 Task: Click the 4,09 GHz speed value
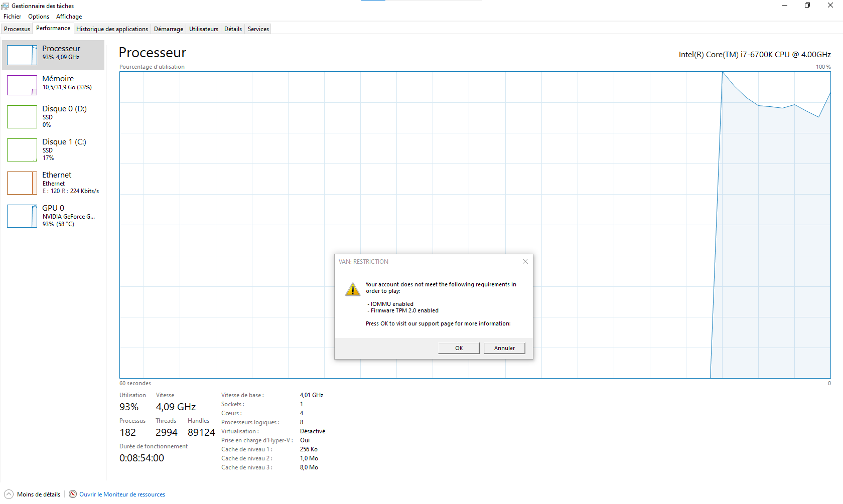point(176,407)
